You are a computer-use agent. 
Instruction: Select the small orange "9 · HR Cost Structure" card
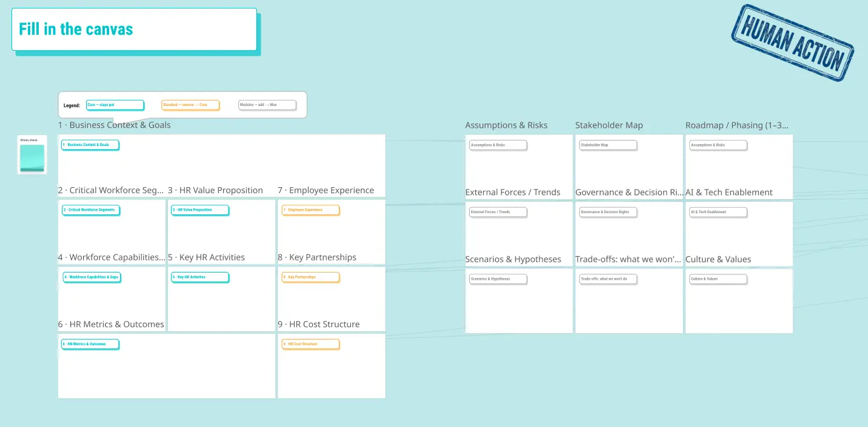pos(310,344)
